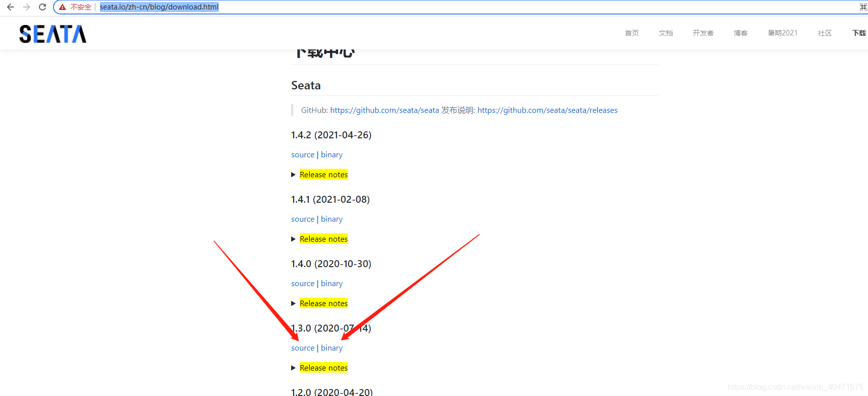Screen dimensions: 868x396
Task: Click the browser forward arrow
Action: click(26, 7)
